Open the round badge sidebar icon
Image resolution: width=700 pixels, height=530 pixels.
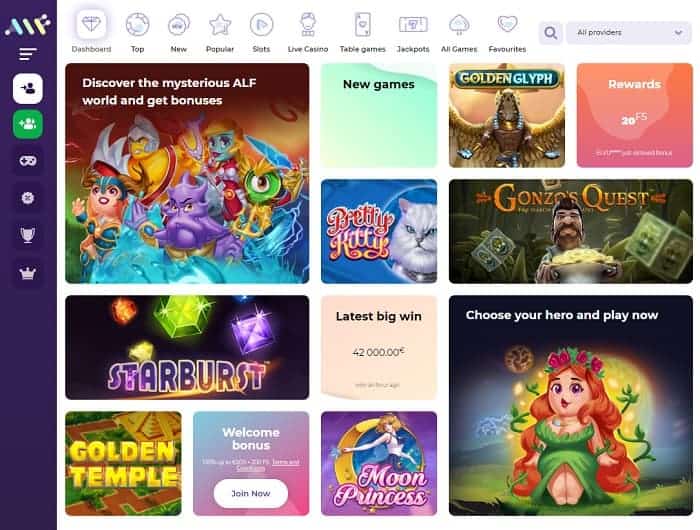click(28, 198)
